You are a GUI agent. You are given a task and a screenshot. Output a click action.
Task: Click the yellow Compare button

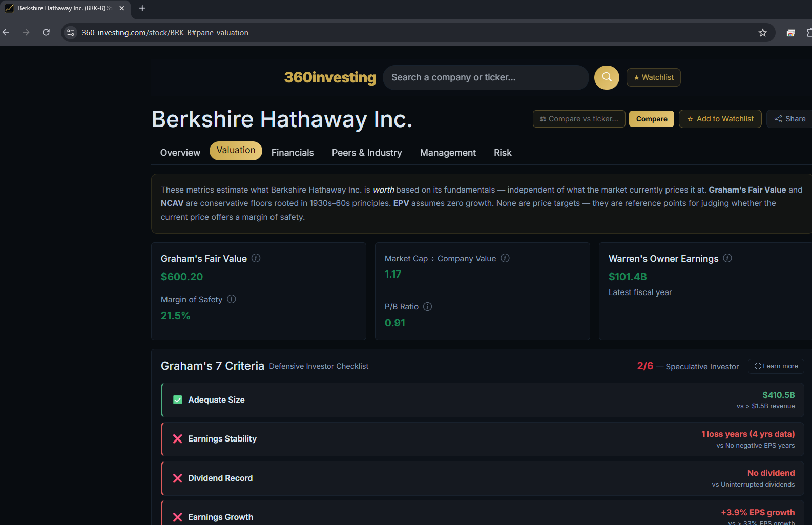pyautogui.click(x=652, y=119)
